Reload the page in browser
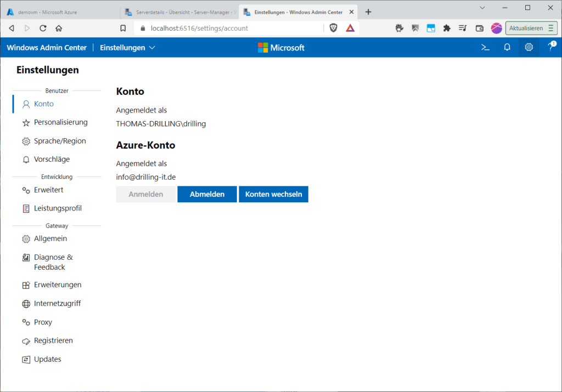Viewport: 562px width, 392px height. [43, 28]
